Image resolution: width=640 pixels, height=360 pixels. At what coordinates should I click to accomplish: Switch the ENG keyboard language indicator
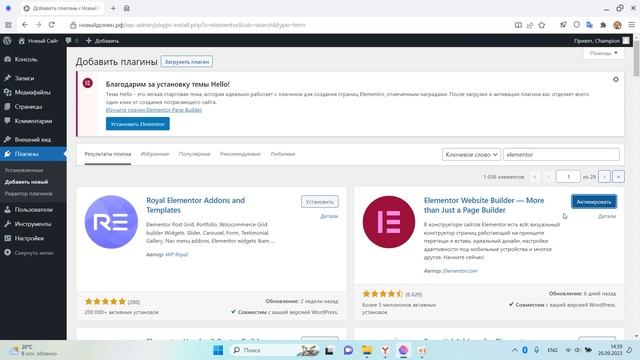pyautogui.click(x=552, y=350)
